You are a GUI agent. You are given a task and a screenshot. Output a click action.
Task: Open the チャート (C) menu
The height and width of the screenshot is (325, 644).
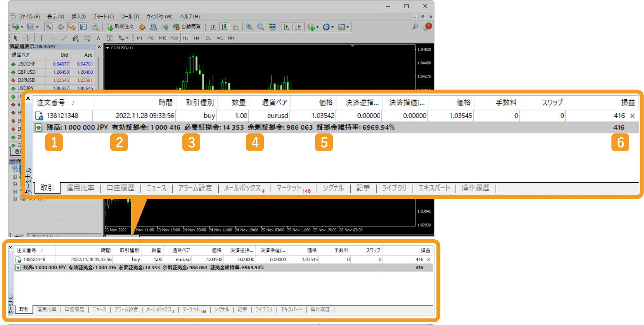pos(103,17)
